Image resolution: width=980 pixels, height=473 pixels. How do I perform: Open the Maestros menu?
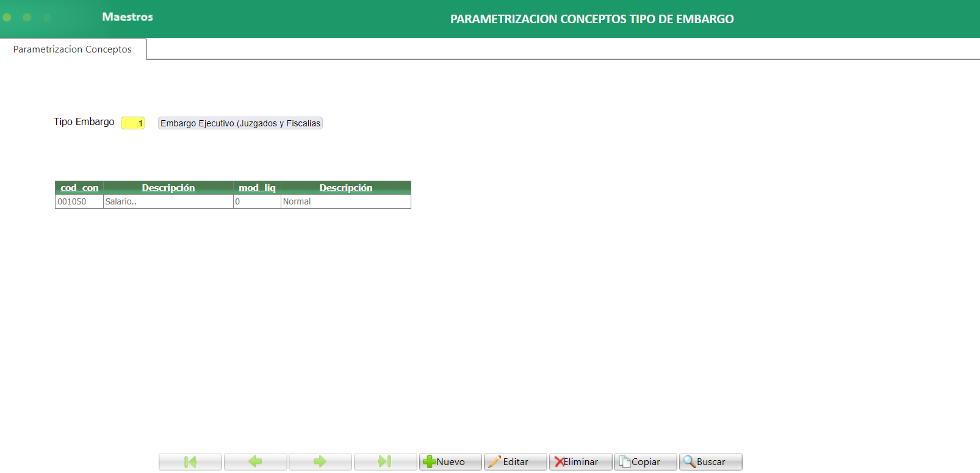(x=128, y=17)
